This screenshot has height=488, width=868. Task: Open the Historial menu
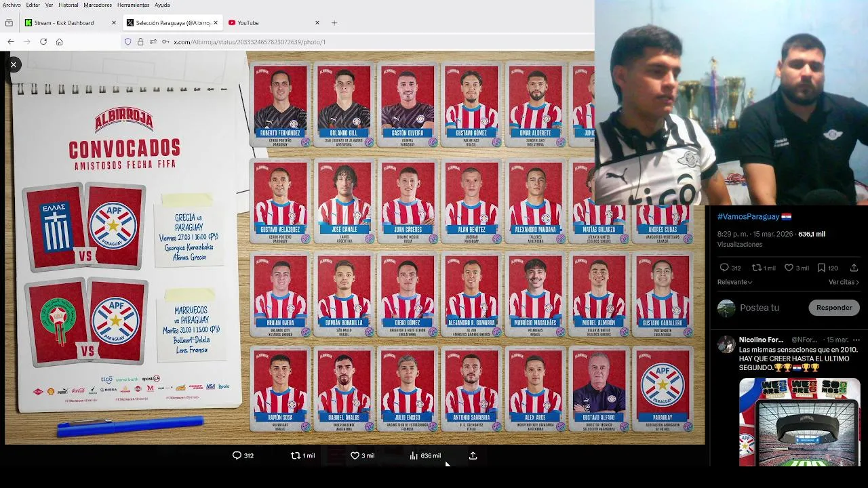click(x=68, y=5)
